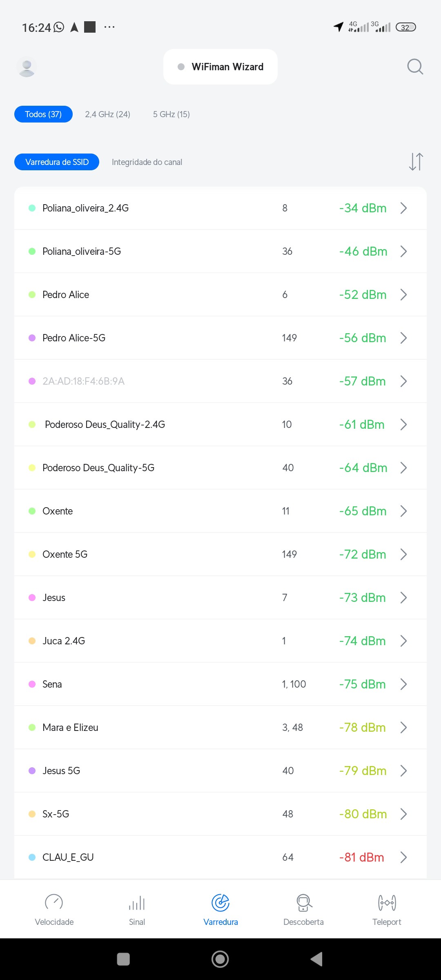Open the Velocidade speed test tab

point(54,909)
